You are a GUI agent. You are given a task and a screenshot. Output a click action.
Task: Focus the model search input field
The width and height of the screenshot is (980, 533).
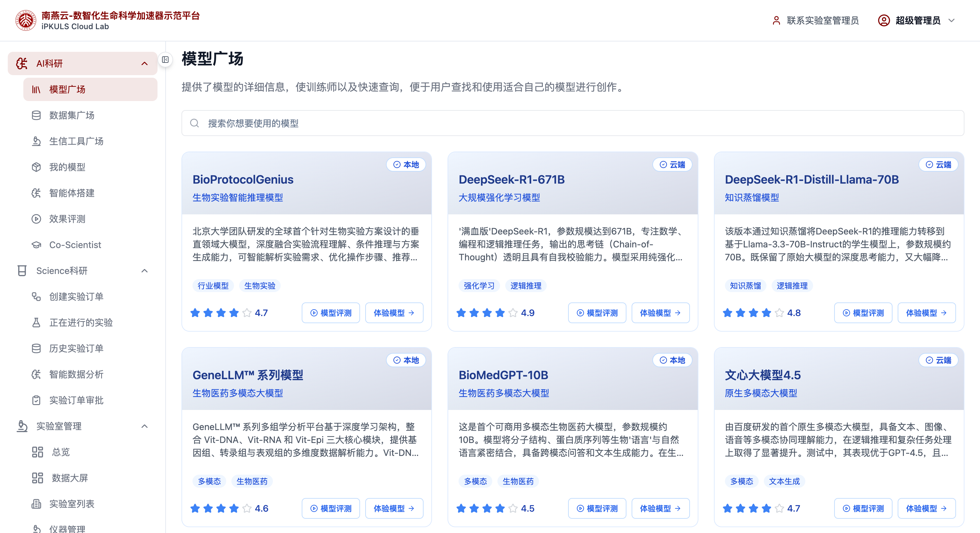pyautogui.click(x=571, y=123)
